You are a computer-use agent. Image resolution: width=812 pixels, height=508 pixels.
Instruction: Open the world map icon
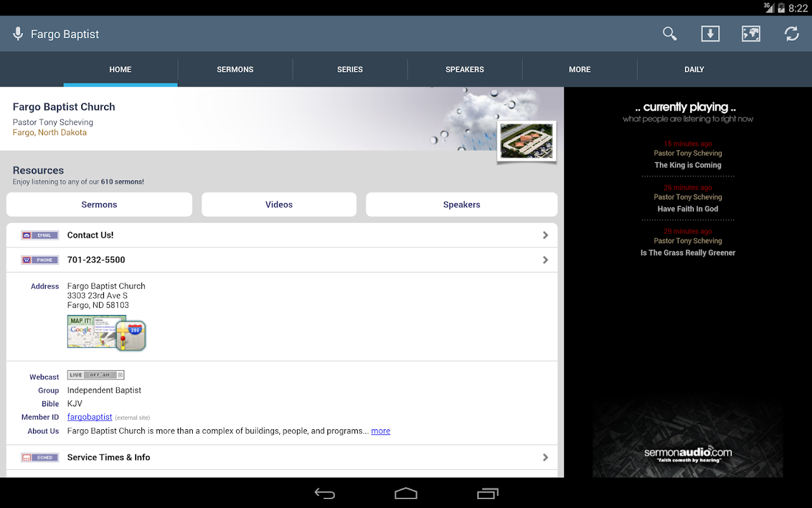(751, 34)
